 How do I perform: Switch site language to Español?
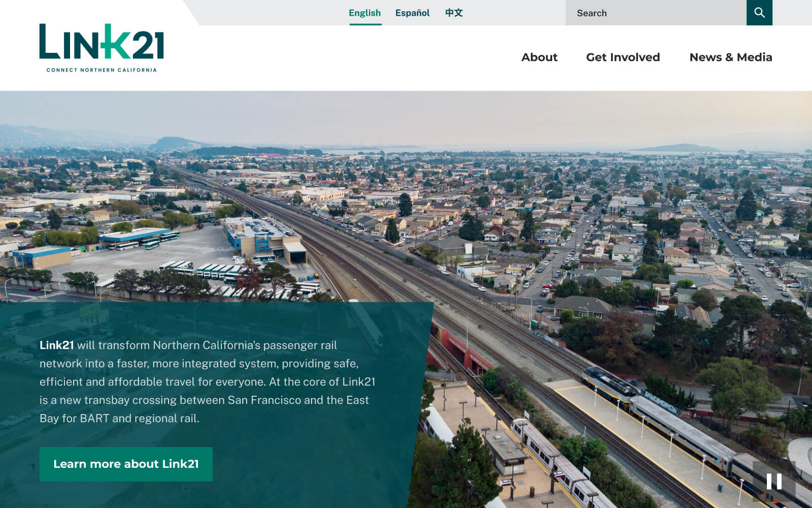(x=412, y=13)
